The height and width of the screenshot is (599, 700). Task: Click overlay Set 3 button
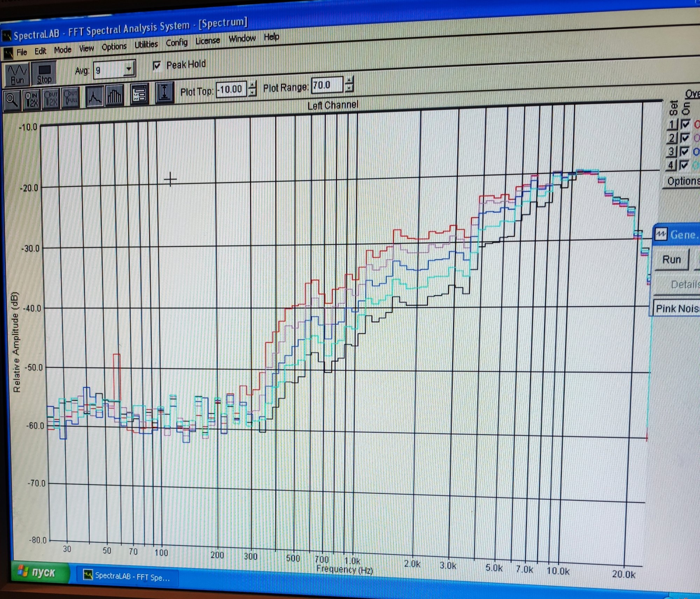click(x=671, y=152)
